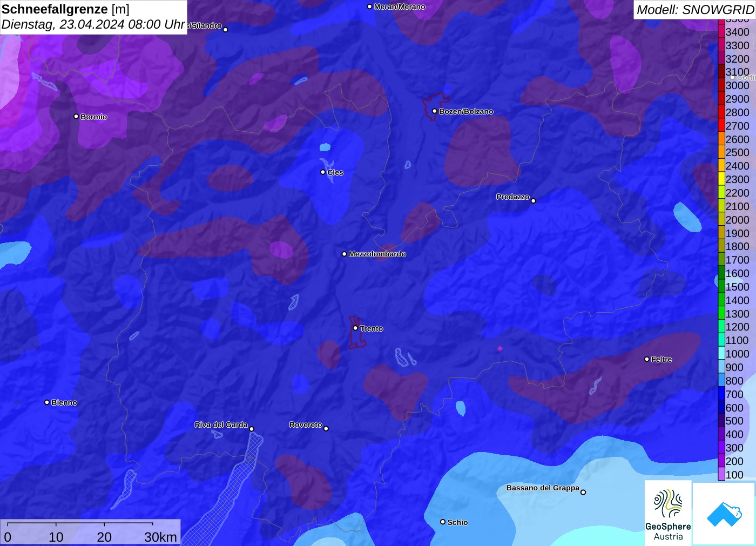Click the 10 mark on the scale bar

coord(56,537)
